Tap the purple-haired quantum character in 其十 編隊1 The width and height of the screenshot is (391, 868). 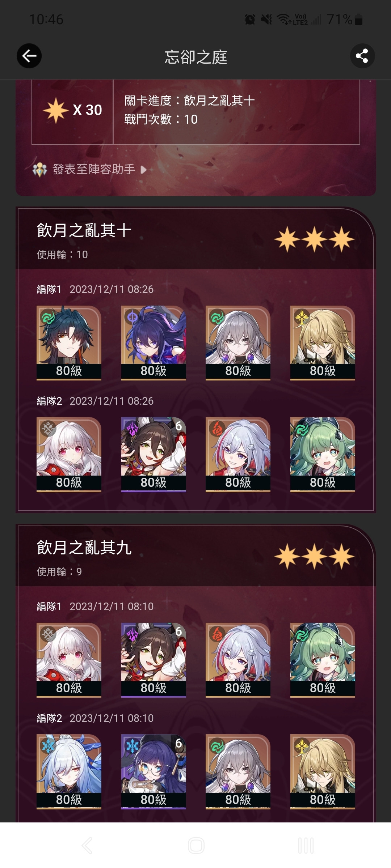(154, 343)
